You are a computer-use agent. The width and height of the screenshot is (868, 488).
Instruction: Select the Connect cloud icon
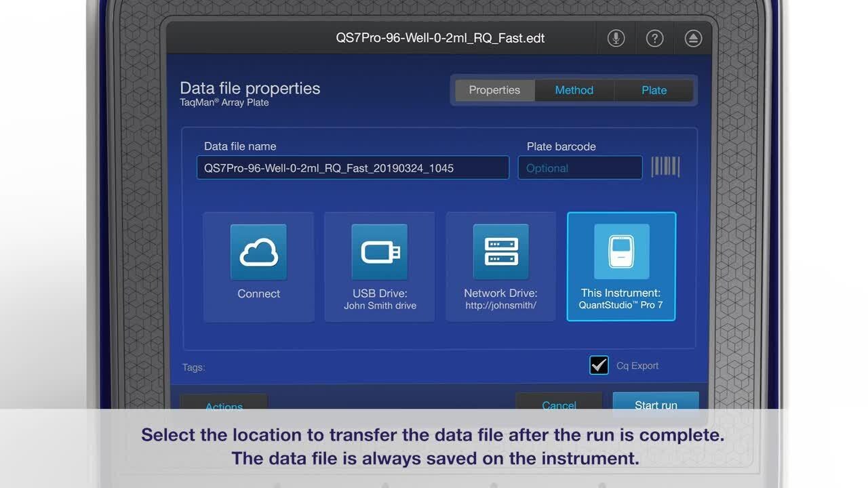(x=258, y=252)
